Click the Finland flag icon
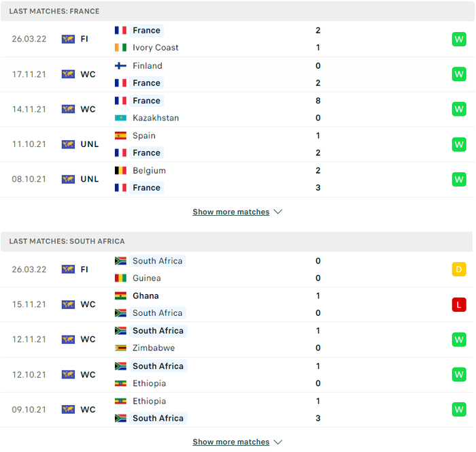 (x=120, y=65)
